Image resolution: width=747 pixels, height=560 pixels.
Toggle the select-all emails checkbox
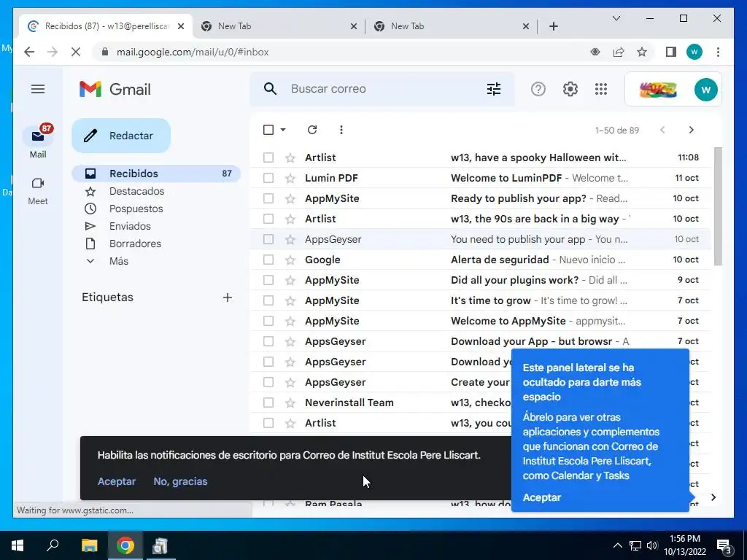(268, 130)
